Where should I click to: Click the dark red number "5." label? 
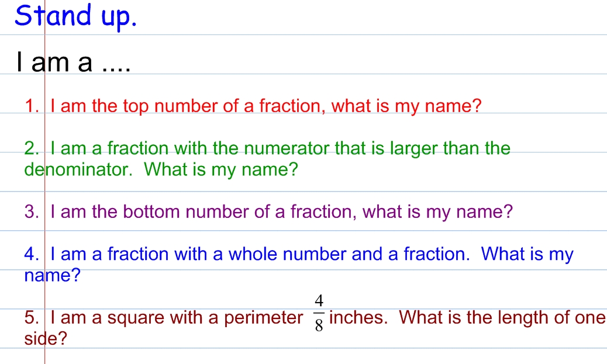[32, 318]
